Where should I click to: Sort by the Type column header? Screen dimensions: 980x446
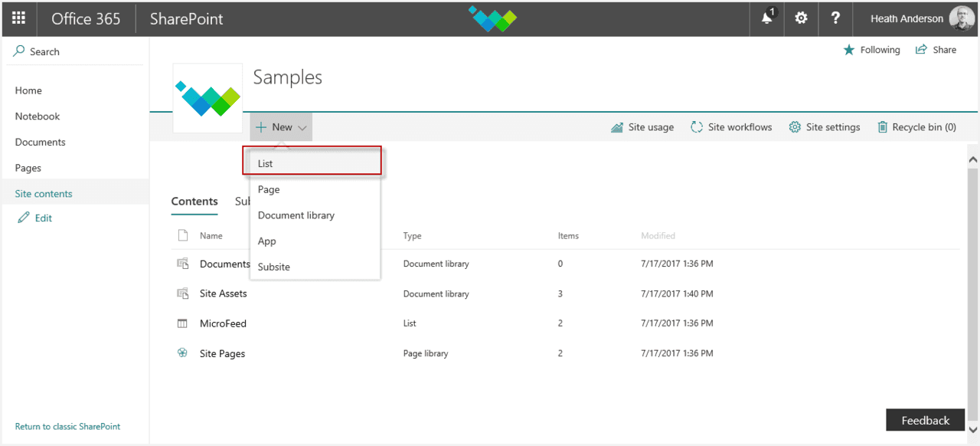(413, 236)
